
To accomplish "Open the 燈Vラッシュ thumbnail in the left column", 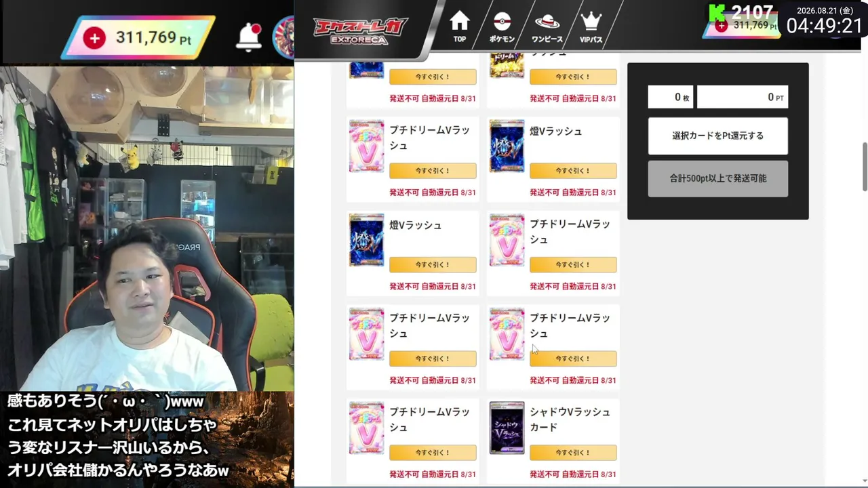I will click(x=366, y=240).
